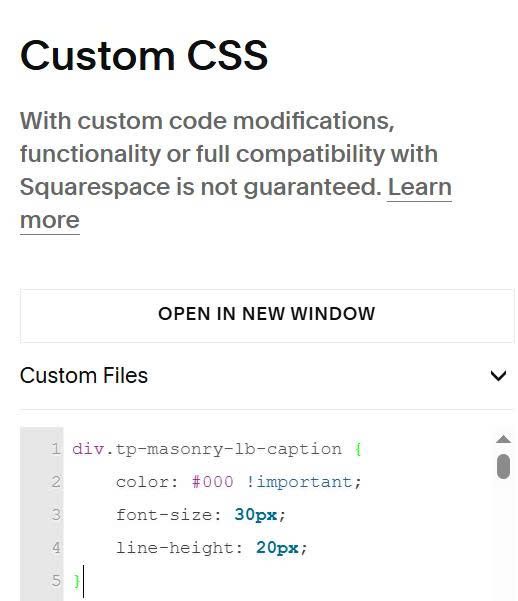The image size is (518, 601).
Task: Click line number 5 in the gutter
Action: 56,581
